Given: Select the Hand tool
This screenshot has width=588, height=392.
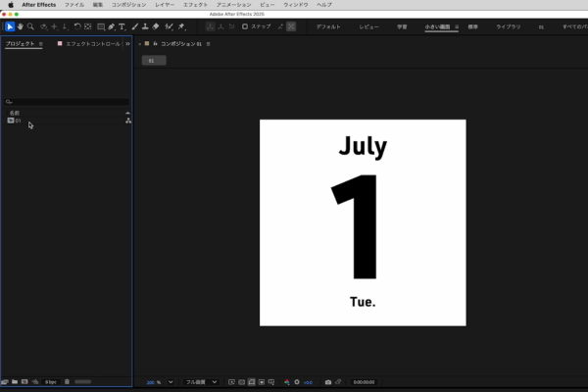Looking at the screenshot, I should [21, 26].
